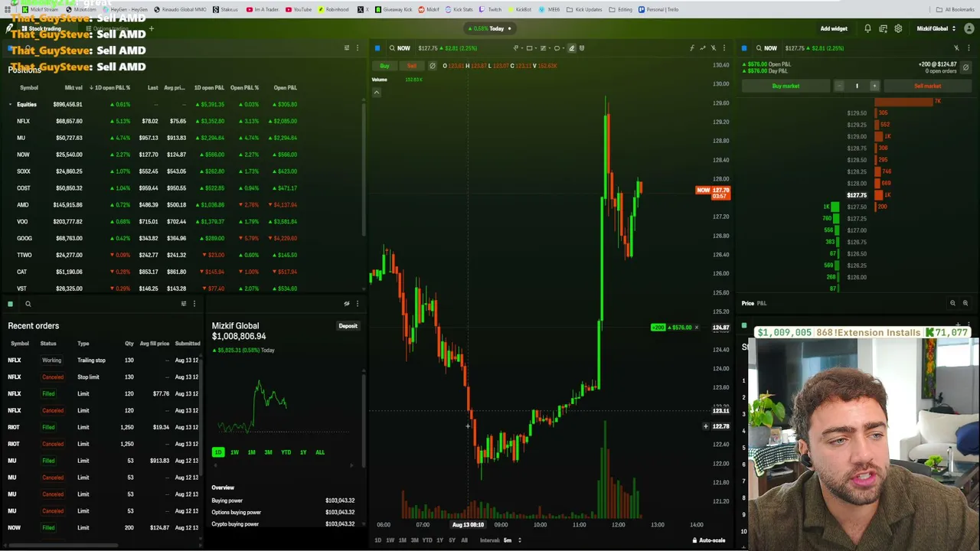This screenshot has width=980, height=551.
Task: Open the layouts icon beside the bell
Action: pos(883,28)
